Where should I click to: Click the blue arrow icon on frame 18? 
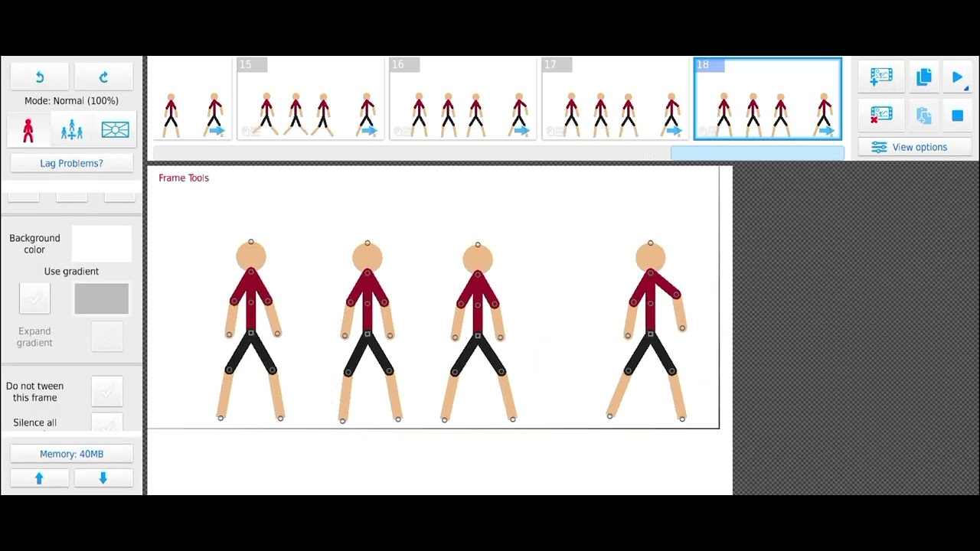point(826,131)
